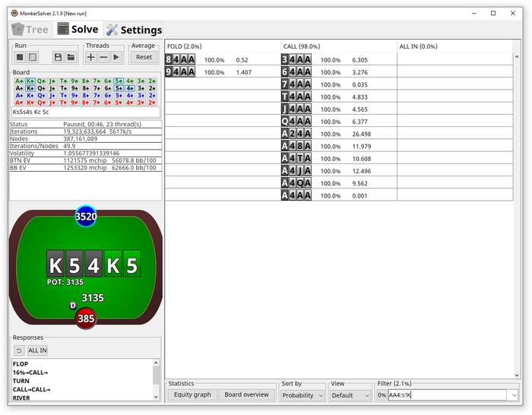Click the TURN heading in Responses list
The height and width of the screenshot is (415, 532).
[x=21, y=381]
